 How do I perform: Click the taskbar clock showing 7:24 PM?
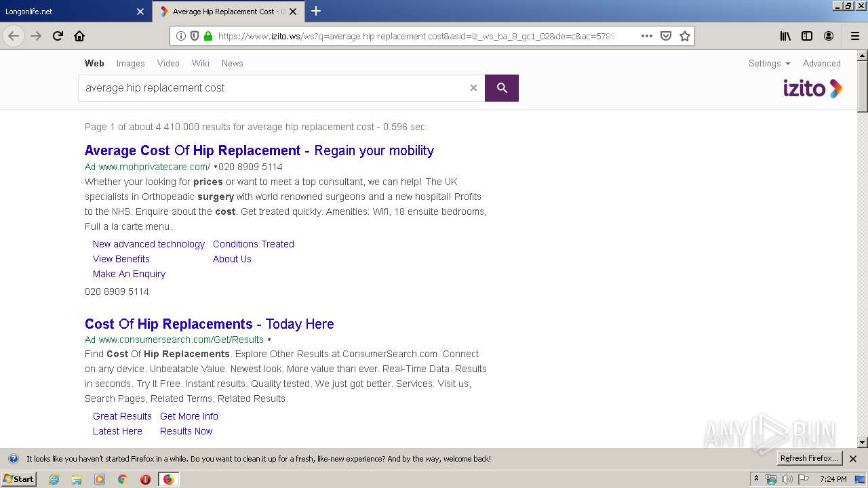click(x=833, y=479)
